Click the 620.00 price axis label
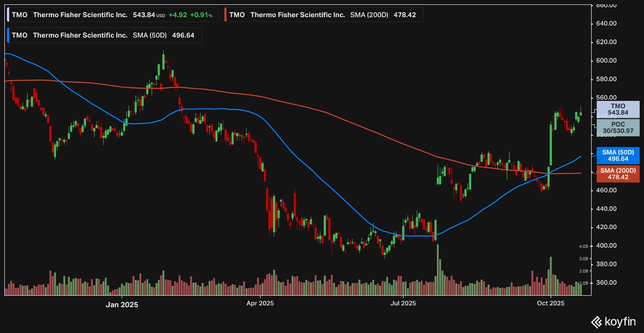644x333 pixels. pos(606,42)
